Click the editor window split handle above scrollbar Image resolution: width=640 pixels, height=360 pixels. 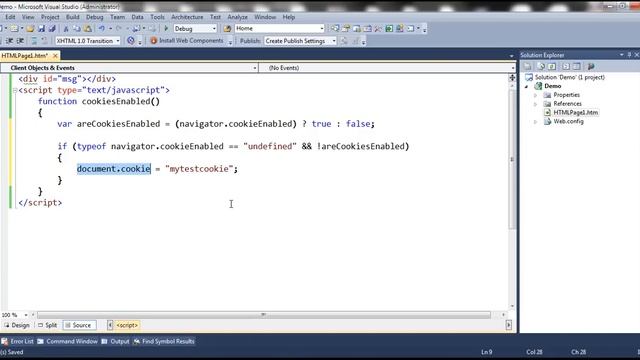pyautogui.click(x=512, y=78)
